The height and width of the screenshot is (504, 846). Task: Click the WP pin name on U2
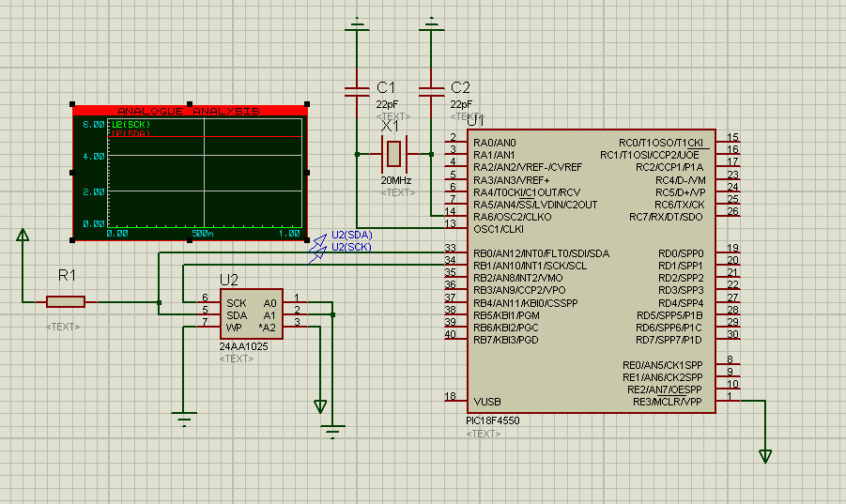click(x=234, y=328)
